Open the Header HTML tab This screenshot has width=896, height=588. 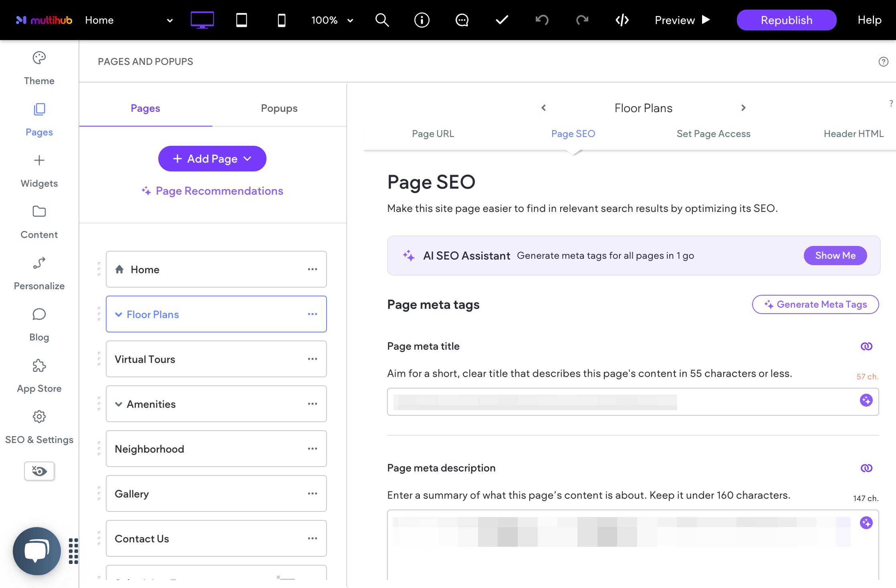point(854,134)
